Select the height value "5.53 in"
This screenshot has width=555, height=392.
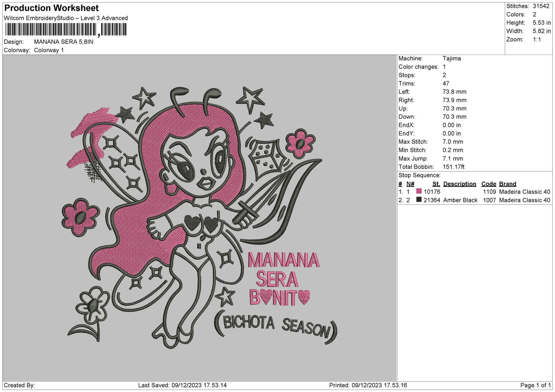coord(542,23)
